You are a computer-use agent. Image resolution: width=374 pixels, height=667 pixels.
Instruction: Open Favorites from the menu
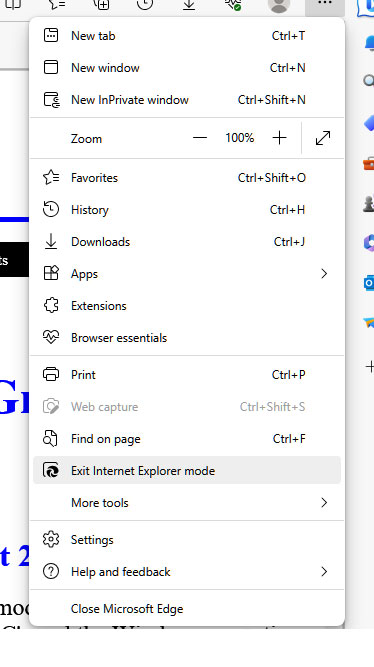(x=187, y=178)
